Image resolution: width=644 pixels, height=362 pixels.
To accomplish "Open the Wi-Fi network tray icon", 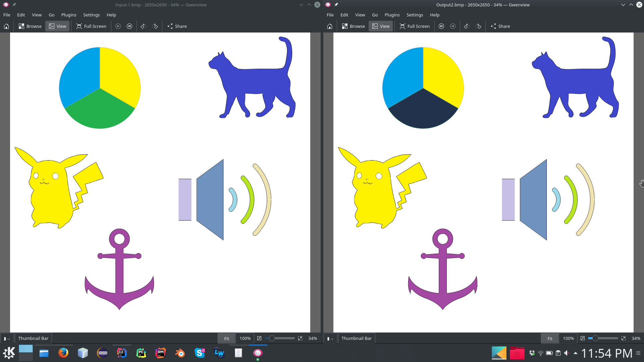I will [541, 353].
